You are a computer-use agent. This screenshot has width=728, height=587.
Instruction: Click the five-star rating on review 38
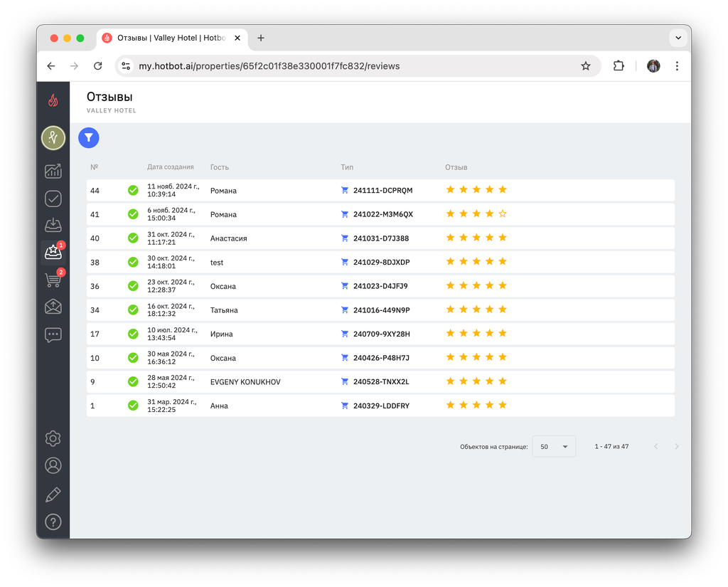[476, 262]
